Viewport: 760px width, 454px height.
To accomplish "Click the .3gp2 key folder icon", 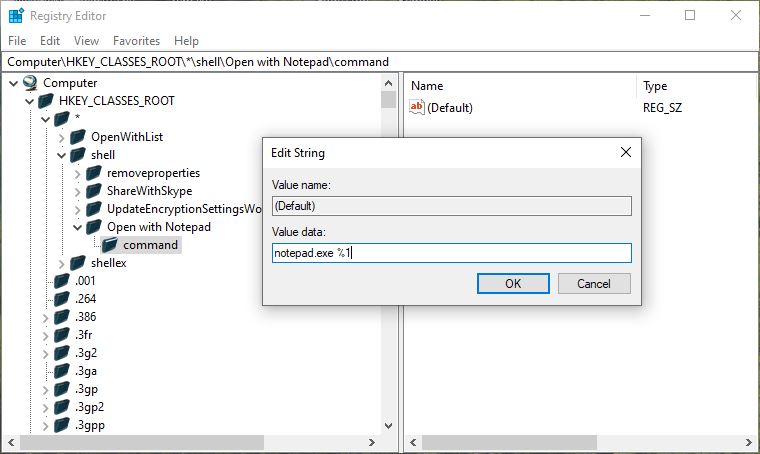I will [62, 407].
